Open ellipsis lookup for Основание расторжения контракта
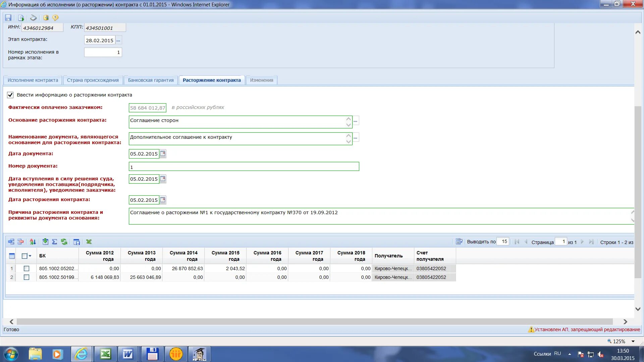This screenshot has height=362, width=644. tap(356, 121)
